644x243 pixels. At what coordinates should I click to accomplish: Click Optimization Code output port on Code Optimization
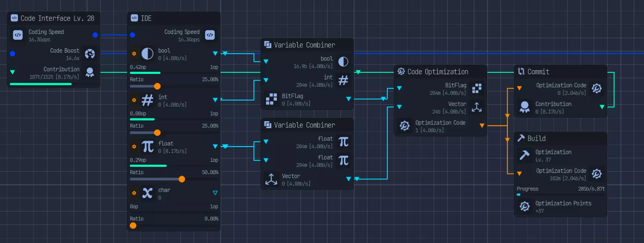click(x=482, y=126)
